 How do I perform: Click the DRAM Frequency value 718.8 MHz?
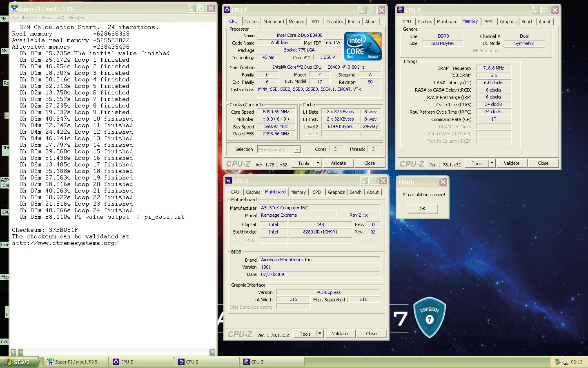point(494,68)
